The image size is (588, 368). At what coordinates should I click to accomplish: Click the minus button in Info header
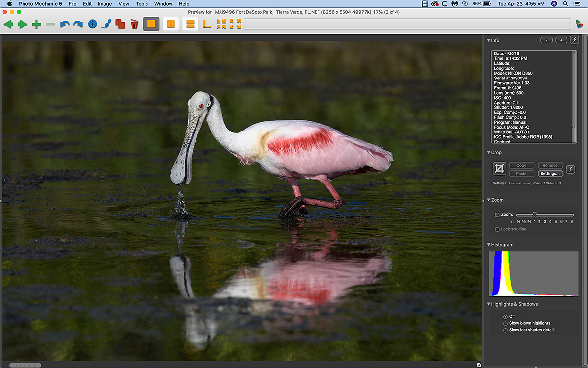[547, 40]
